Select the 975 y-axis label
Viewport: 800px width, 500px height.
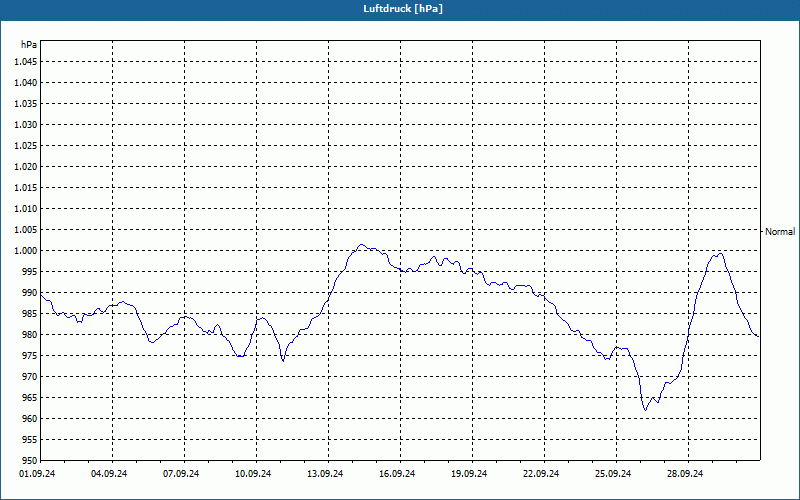(30, 356)
